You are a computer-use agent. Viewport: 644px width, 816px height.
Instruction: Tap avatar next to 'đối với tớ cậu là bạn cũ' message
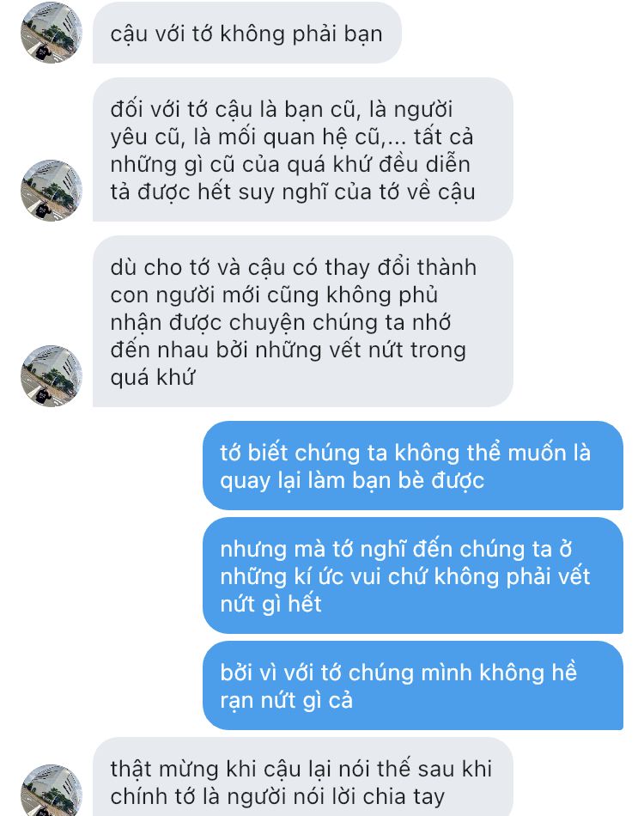pos(51,191)
